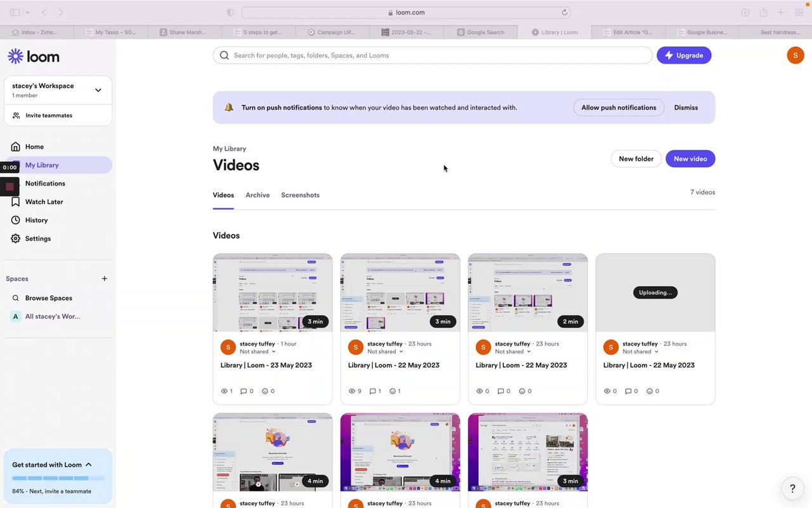The width and height of the screenshot is (812, 508).
Task: Click the search magnifier icon
Action: point(224,55)
